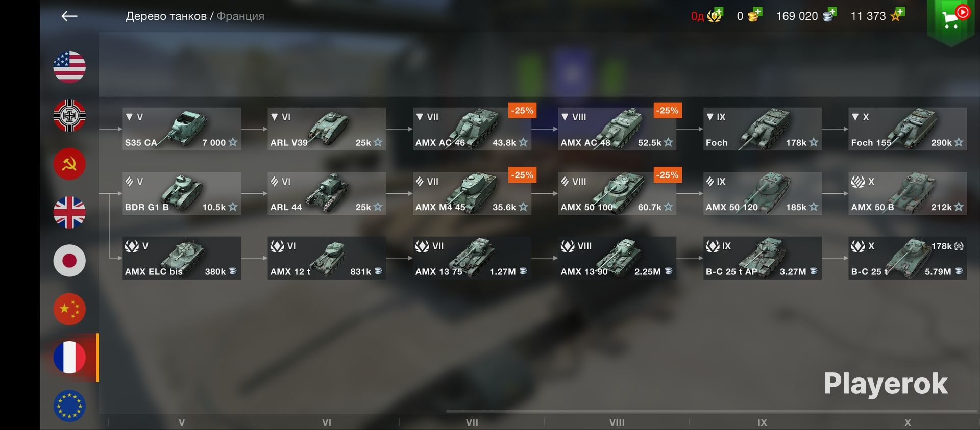Viewport: 980px width, 430px height.
Task: Choose the Japan flag nation icon
Action: 69,261
